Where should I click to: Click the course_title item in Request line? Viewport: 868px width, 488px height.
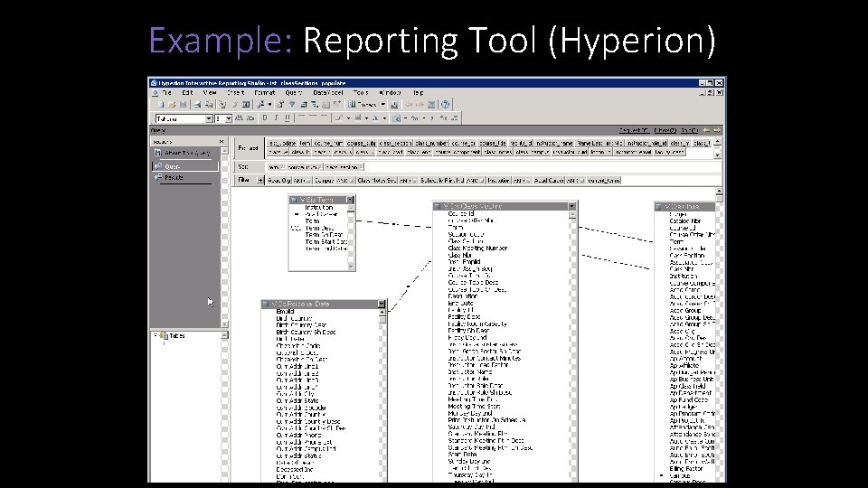(x=492, y=143)
